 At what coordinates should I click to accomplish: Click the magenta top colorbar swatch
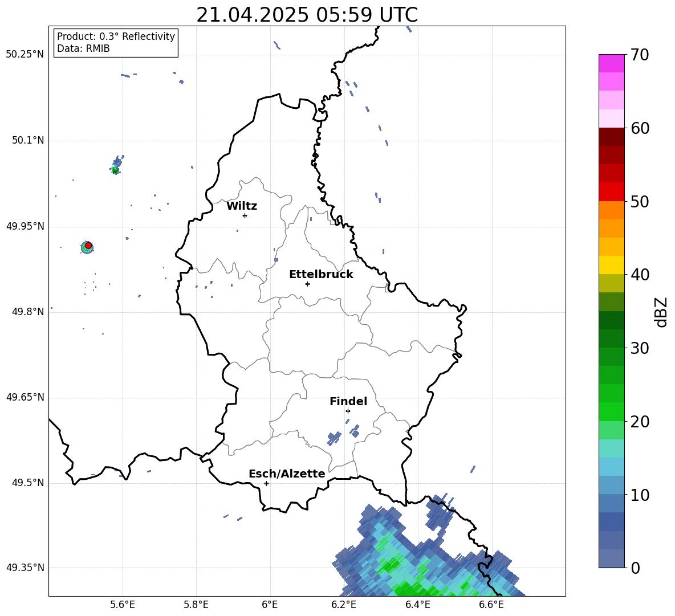pyautogui.click(x=611, y=63)
